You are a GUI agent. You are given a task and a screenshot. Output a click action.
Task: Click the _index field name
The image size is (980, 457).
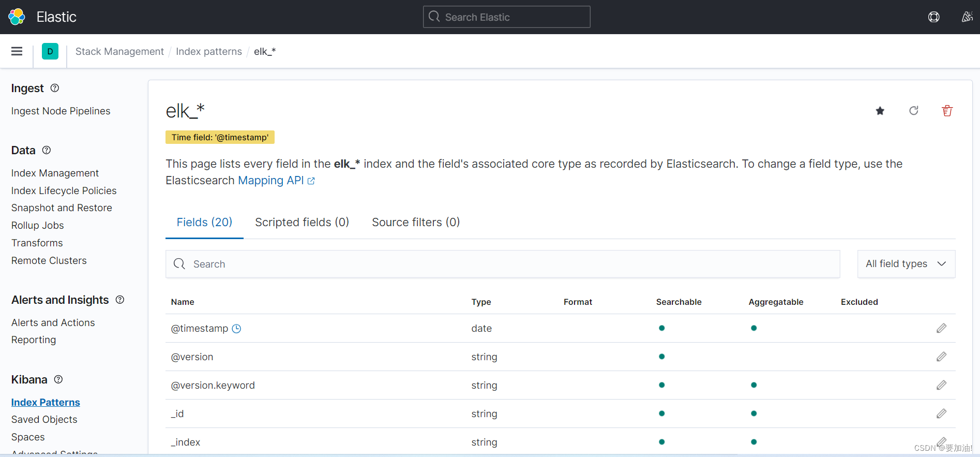click(x=186, y=442)
